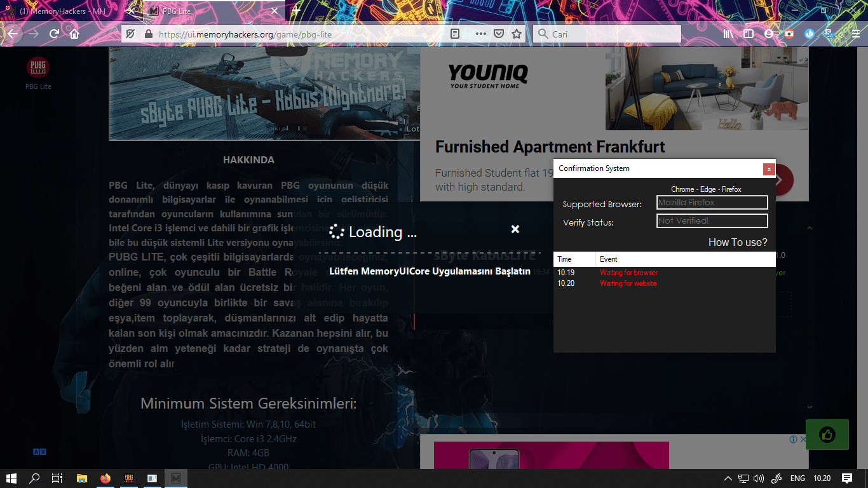Show the Firefox sidebar
The image size is (868, 488).
coord(749,34)
